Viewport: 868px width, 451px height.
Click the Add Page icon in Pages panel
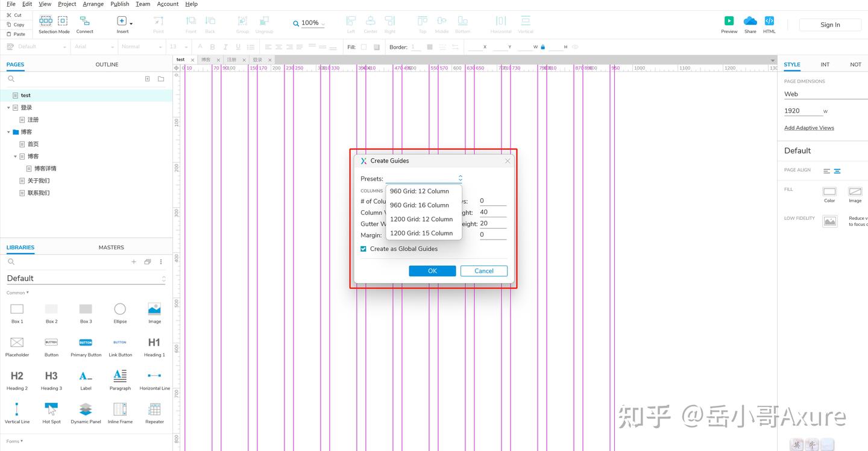pos(147,79)
